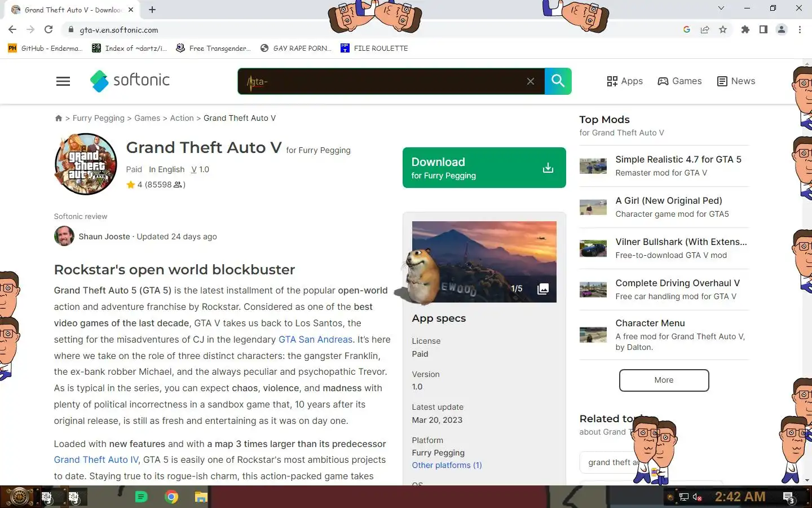Click the green Download button
Viewport: 812px width, 508px height.
pyautogui.click(x=484, y=168)
